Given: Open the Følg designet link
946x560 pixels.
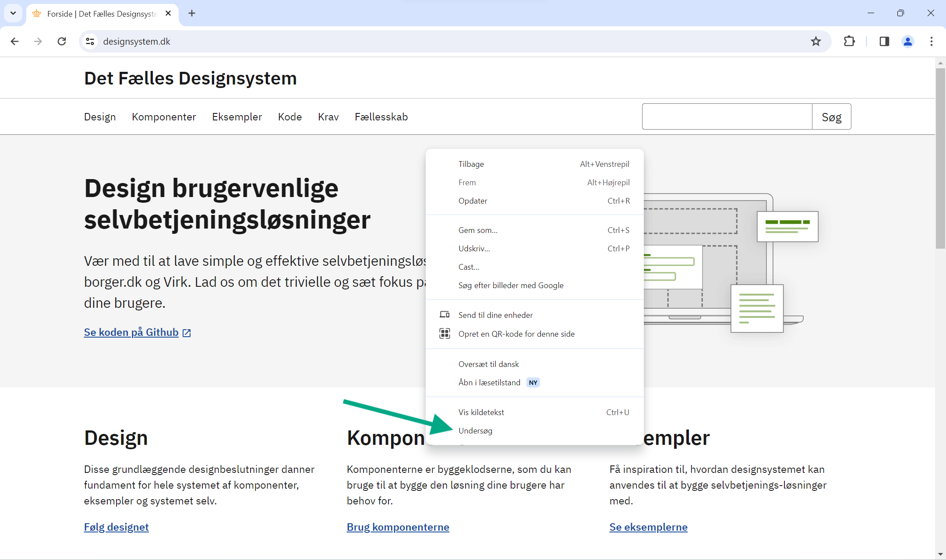Looking at the screenshot, I should coord(116,527).
